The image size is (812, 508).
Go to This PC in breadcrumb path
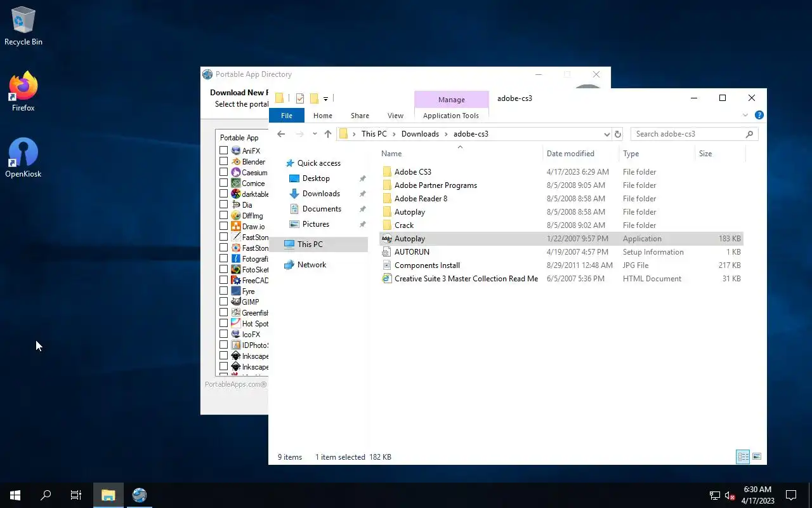coord(374,134)
